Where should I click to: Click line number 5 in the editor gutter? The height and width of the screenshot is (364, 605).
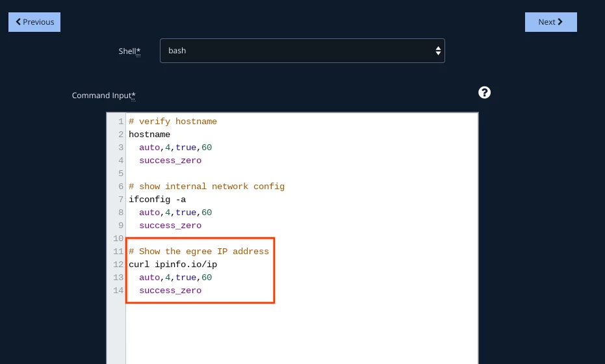[121, 174]
